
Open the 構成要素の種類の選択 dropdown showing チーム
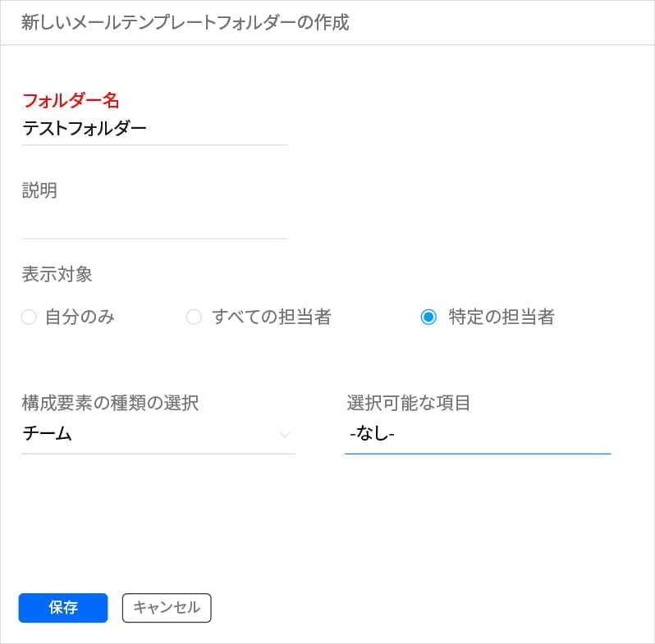(158, 434)
